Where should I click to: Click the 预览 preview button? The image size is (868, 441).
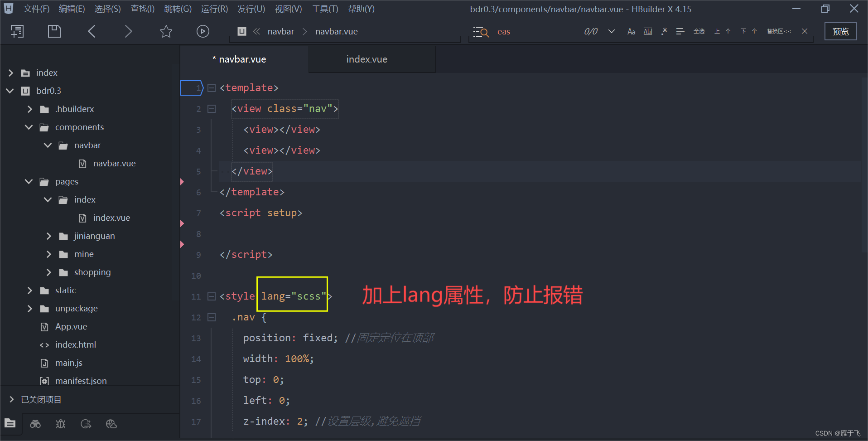tap(840, 31)
